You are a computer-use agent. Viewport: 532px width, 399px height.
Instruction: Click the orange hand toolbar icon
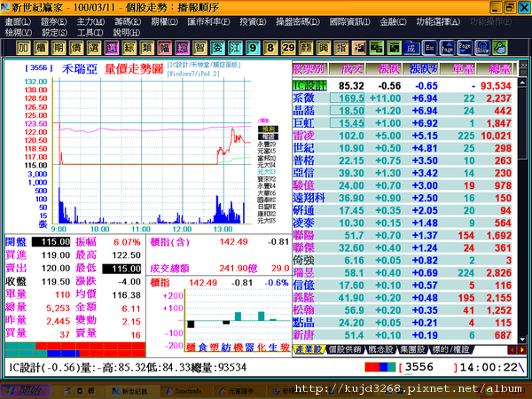[x=358, y=48]
